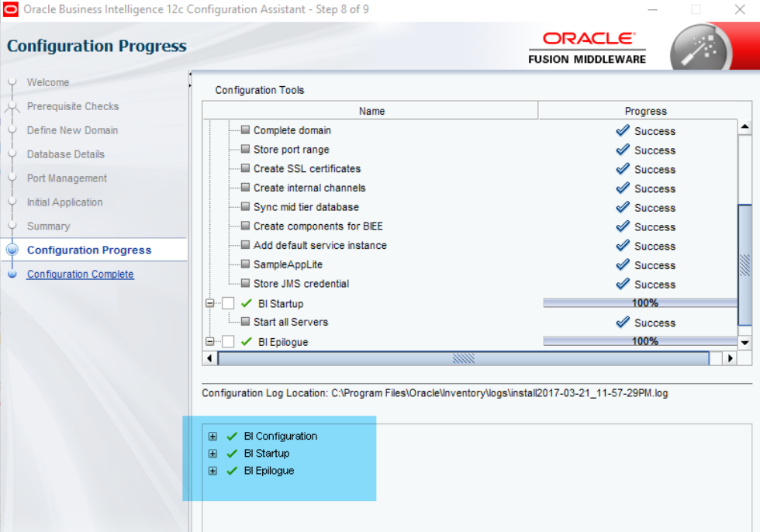Viewport: 760px width, 532px height.
Task: Click Configuration Progress step bullet icon
Action: coord(12,250)
